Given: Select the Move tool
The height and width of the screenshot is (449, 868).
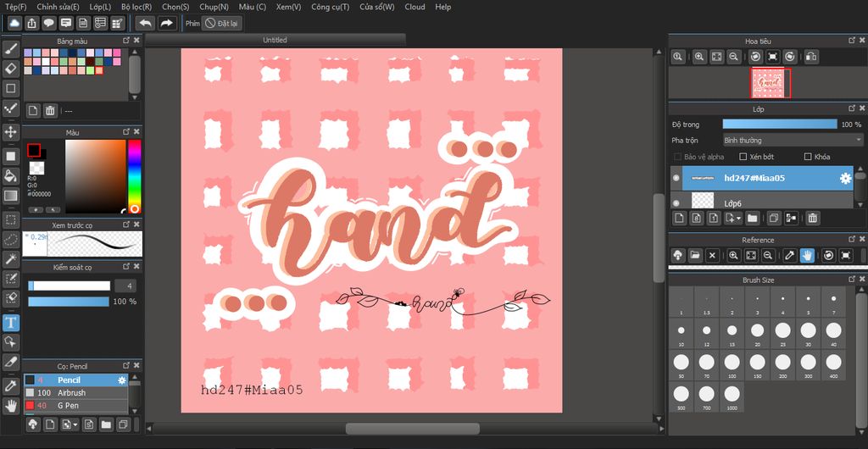Looking at the screenshot, I should pos(10,132).
